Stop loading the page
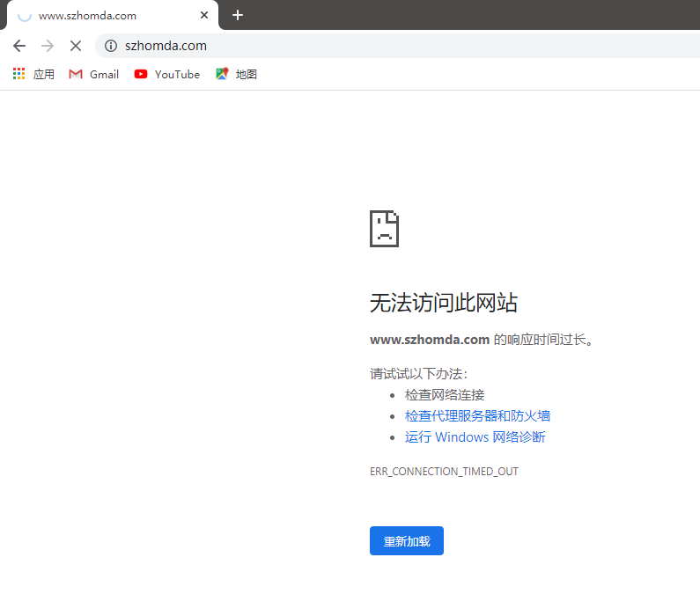Image resolution: width=700 pixels, height=616 pixels. pos(76,46)
